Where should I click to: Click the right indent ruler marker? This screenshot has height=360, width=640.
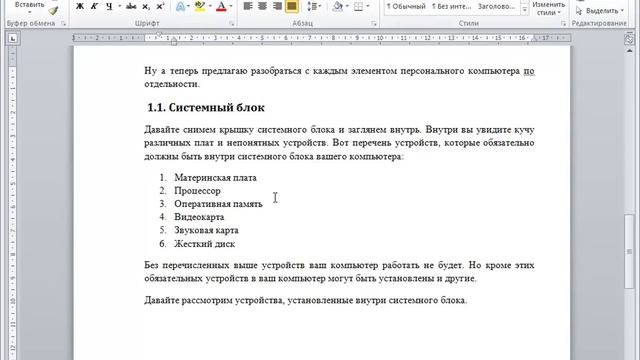pyautogui.click(x=534, y=39)
